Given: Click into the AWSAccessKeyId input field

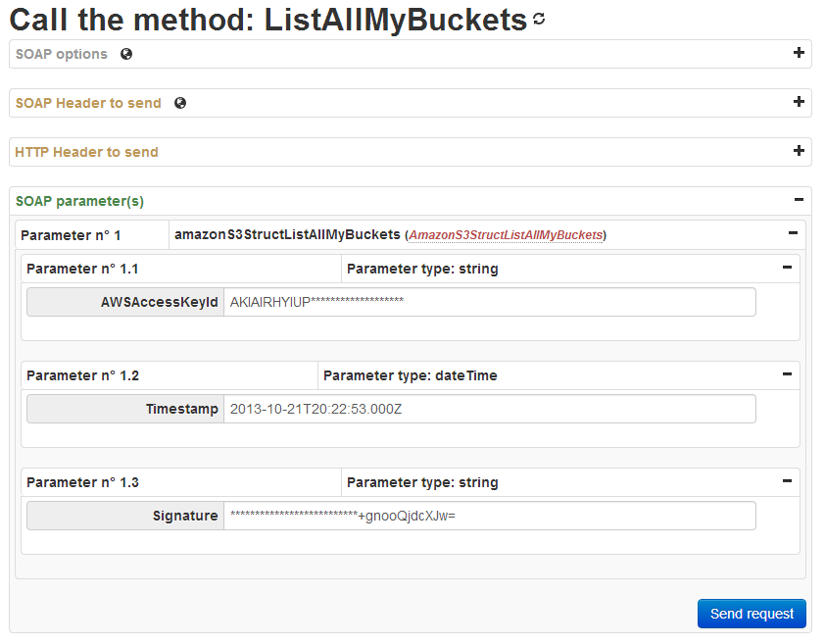Looking at the screenshot, I should 490,302.
